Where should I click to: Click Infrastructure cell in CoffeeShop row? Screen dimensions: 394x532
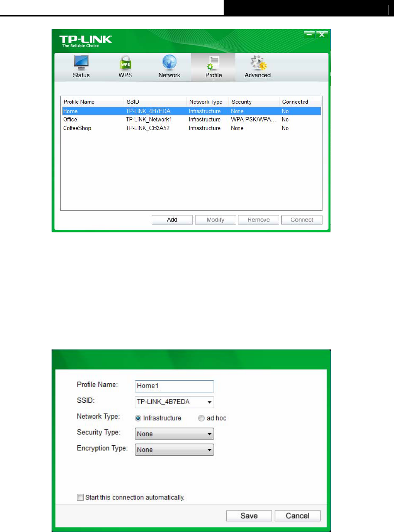(205, 128)
